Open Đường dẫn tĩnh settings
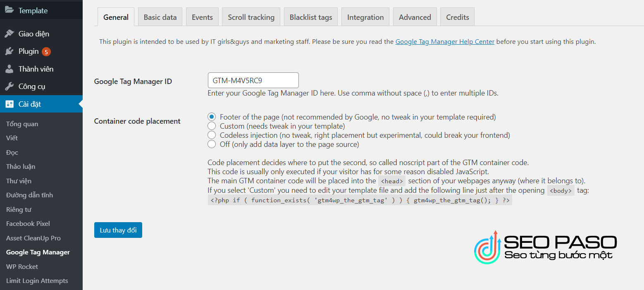 (x=29, y=195)
